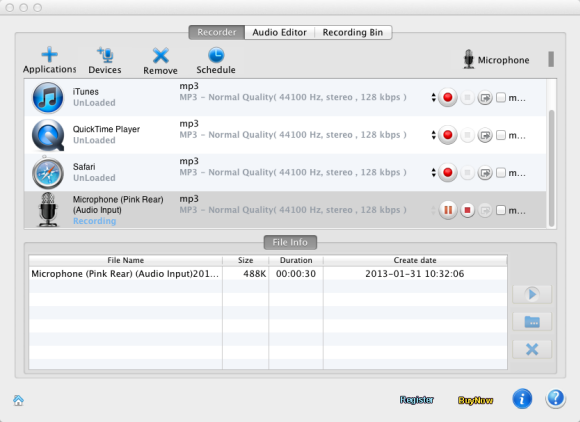Click the File Info tab button

[x=290, y=242]
